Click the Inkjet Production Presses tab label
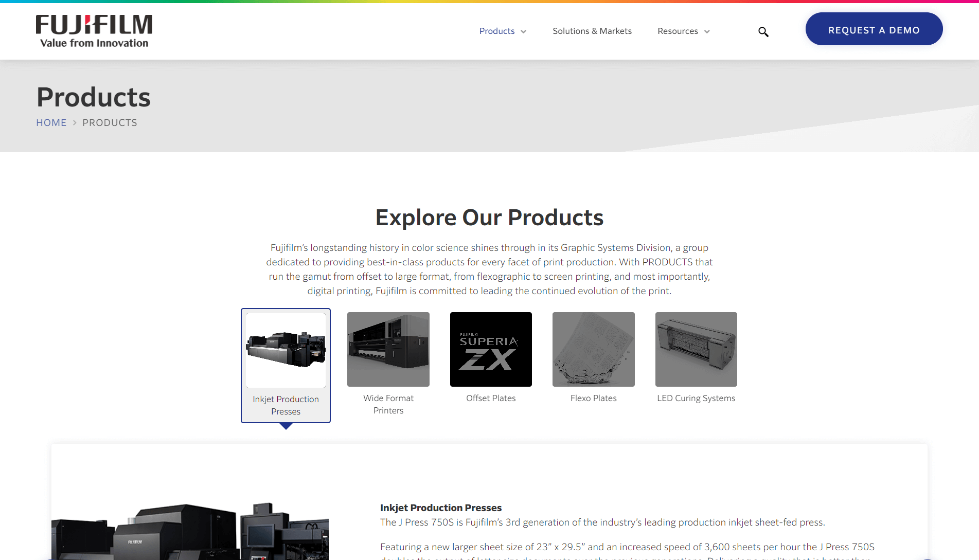Screen dimensions: 979x560 [286, 405]
